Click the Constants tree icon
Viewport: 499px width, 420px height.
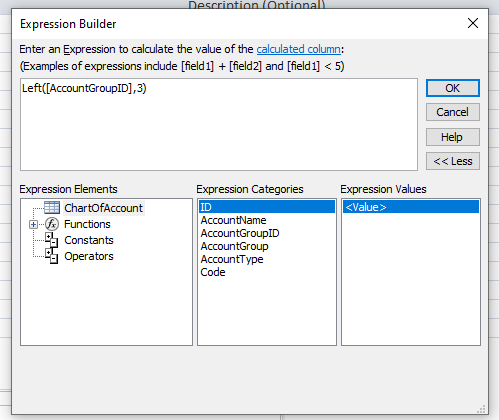click(x=52, y=240)
